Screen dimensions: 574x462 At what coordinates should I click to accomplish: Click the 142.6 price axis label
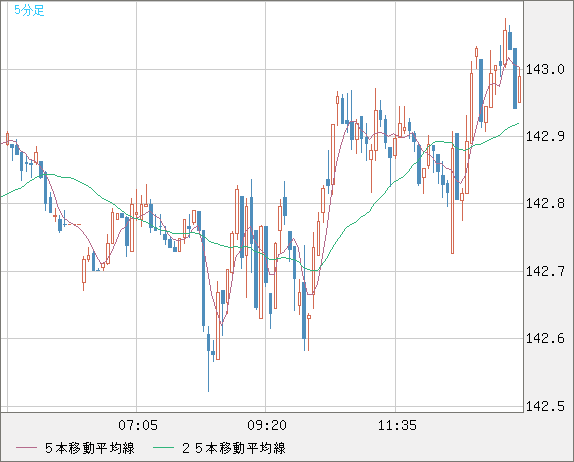[545, 338]
